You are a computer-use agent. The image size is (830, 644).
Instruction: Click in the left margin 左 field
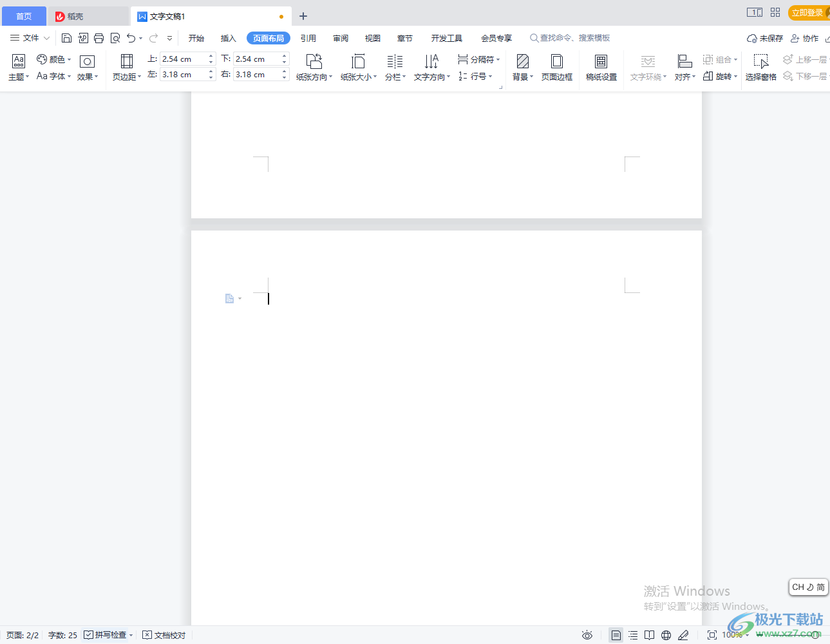coord(184,75)
